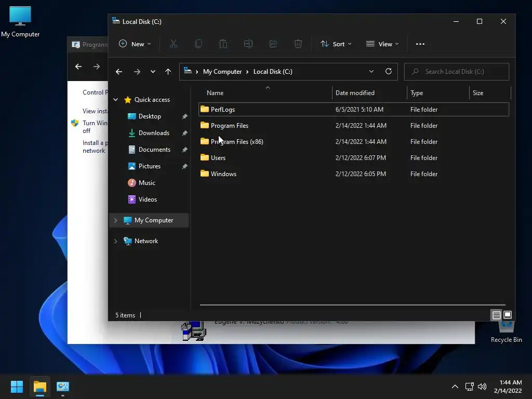Select the PerfLogs folder icon
Screen dimensions: 532x399
click(x=205, y=109)
